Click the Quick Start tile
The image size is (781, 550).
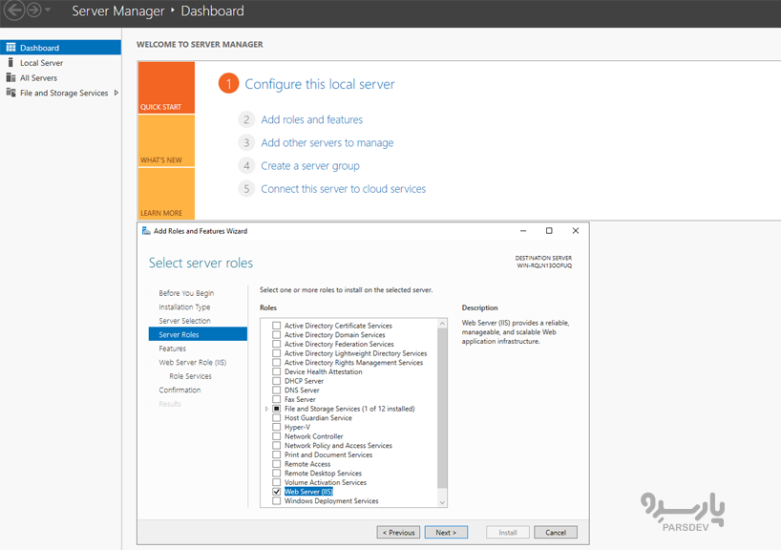click(166, 88)
